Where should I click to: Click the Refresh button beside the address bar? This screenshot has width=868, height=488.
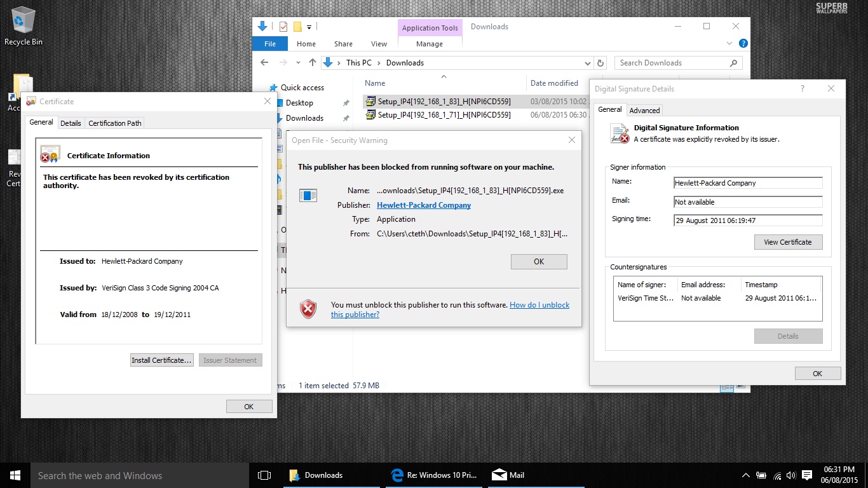[x=600, y=63]
